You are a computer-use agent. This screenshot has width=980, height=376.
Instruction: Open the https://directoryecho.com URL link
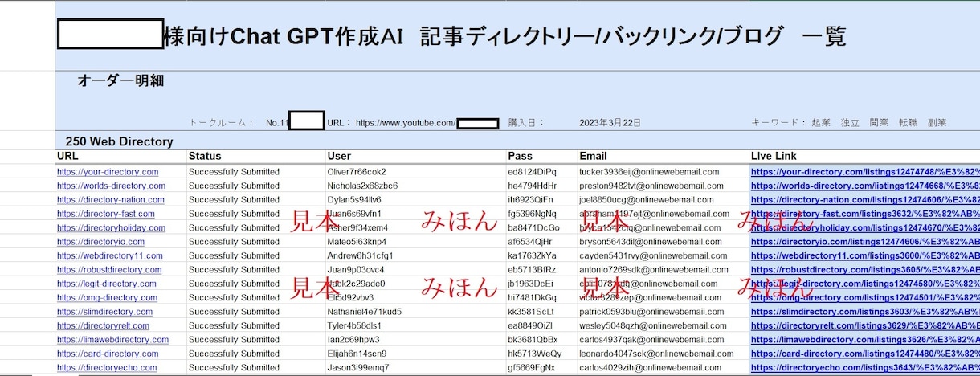pyautogui.click(x=107, y=368)
